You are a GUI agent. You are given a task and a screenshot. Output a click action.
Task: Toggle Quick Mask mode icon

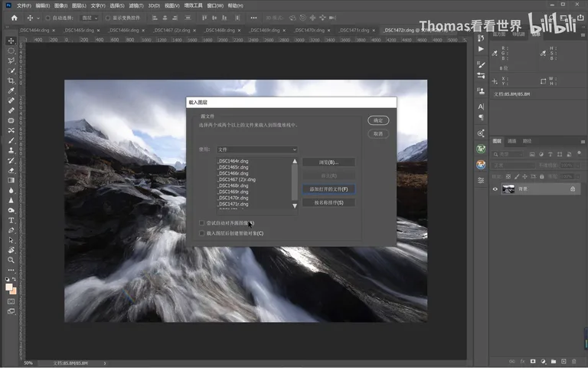click(x=11, y=301)
